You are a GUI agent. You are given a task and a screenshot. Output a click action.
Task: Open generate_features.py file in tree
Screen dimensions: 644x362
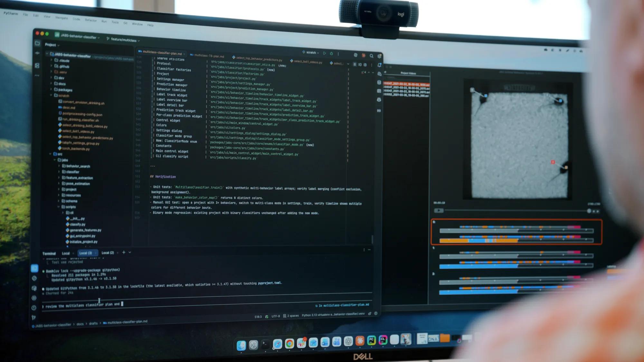pyautogui.click(x=83, y=230)
